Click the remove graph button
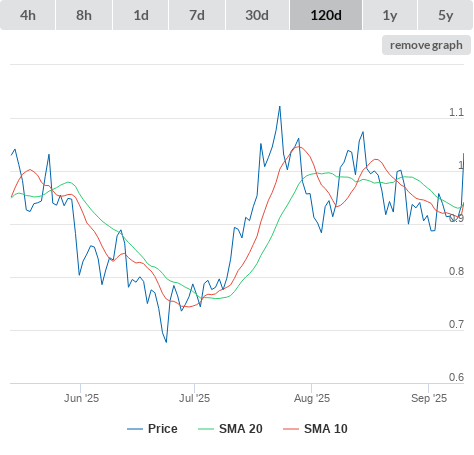Image resolution: width=474 pixels, height=455 pixels. coord(426,45)
